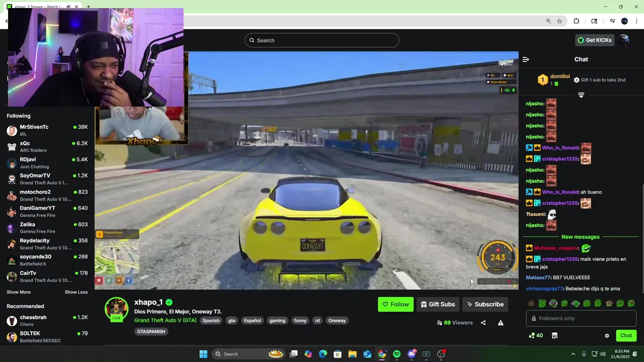Screen dimensions: 644x362
Task: Click the 40 channel points balance
Action: [536, 335]
